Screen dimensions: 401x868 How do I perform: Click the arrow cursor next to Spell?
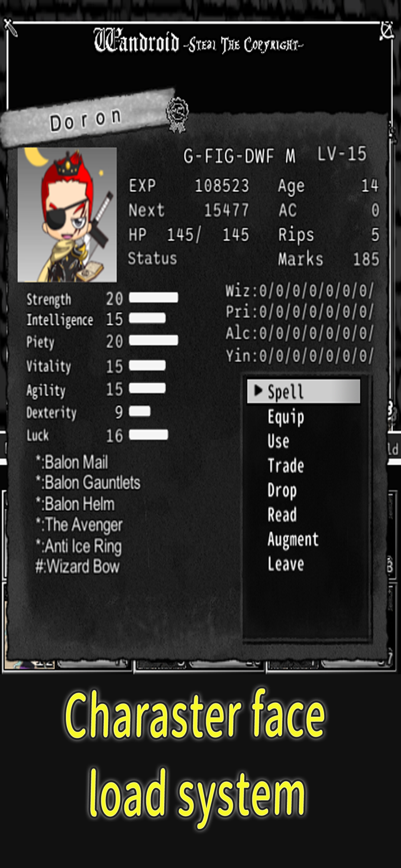tap(258, 391)
